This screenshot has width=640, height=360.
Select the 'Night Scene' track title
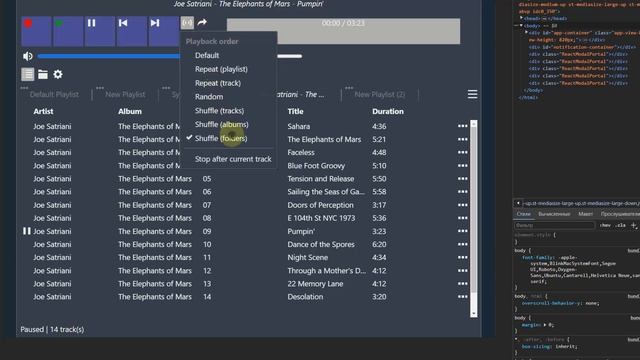coord(307,258)
